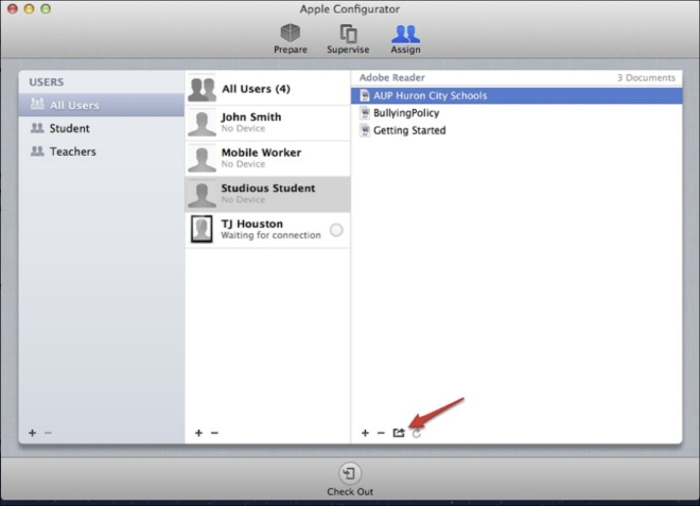Remove the selected user group
The image size is (700, 506).
pyautogui.click(x=48, y=433)
